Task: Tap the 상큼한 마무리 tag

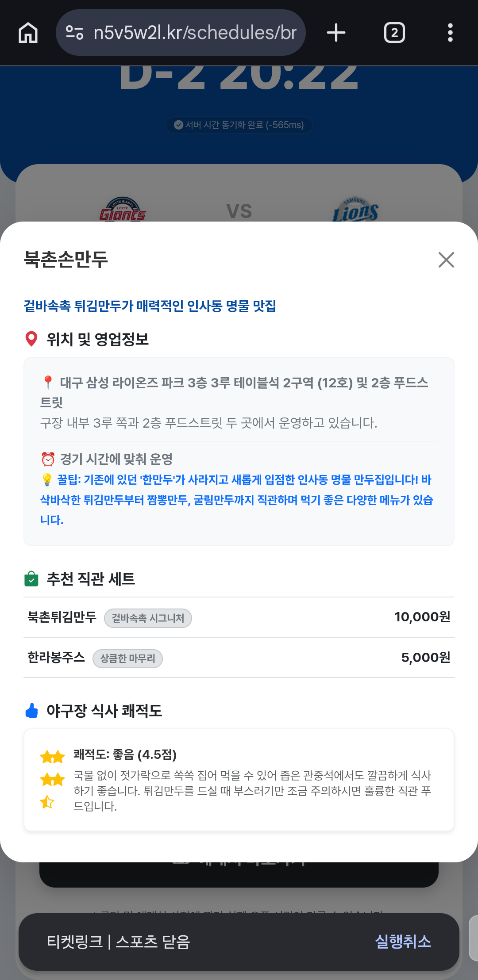Action: tap(127, 658)
